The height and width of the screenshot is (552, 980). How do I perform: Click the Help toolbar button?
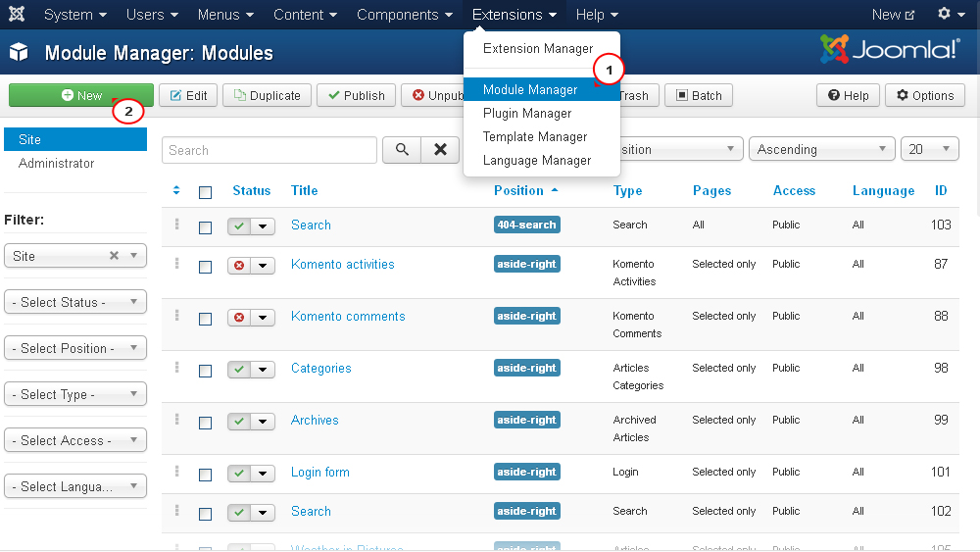(848, 95)
